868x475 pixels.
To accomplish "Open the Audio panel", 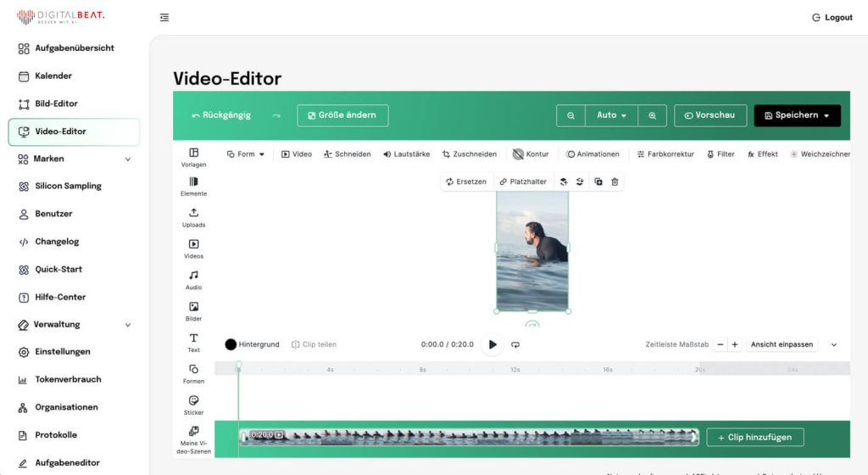I will (193, 280).
